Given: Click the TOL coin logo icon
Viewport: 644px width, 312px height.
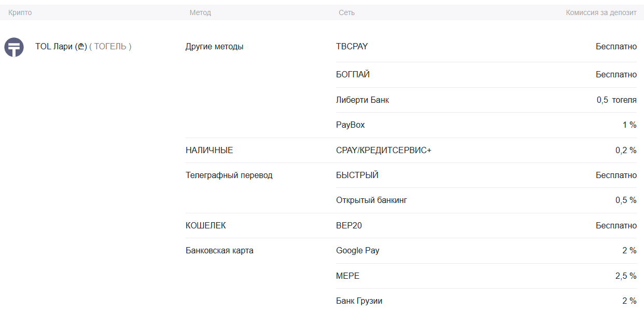Looking at the screenshot, I should click(14, 47).
